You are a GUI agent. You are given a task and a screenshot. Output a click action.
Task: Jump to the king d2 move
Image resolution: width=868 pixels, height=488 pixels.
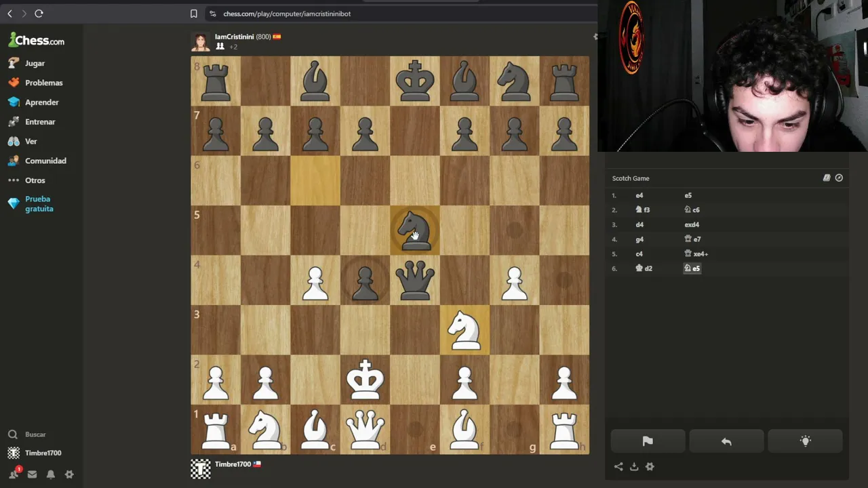(x=644, y=268)
